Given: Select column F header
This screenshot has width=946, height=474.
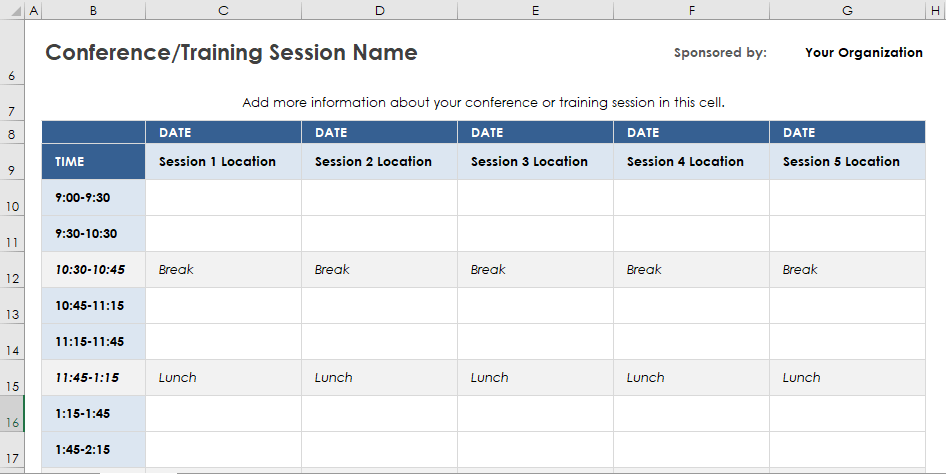Looking at the screenshot, I should pos(691,10).
